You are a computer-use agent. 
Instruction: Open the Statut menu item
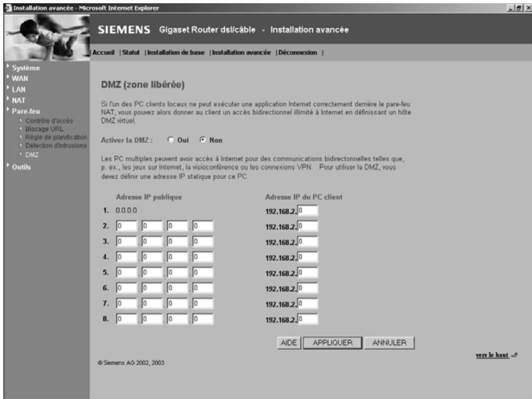pos(131,52)
